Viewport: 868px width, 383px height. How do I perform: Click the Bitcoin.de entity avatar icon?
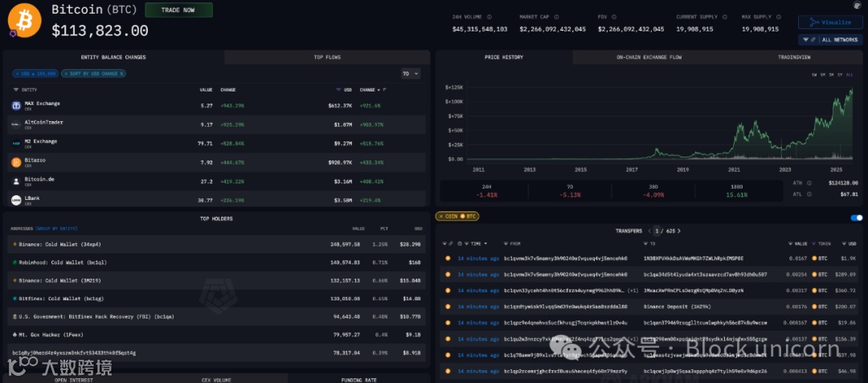pyautogui.click(x=16, y=181)
